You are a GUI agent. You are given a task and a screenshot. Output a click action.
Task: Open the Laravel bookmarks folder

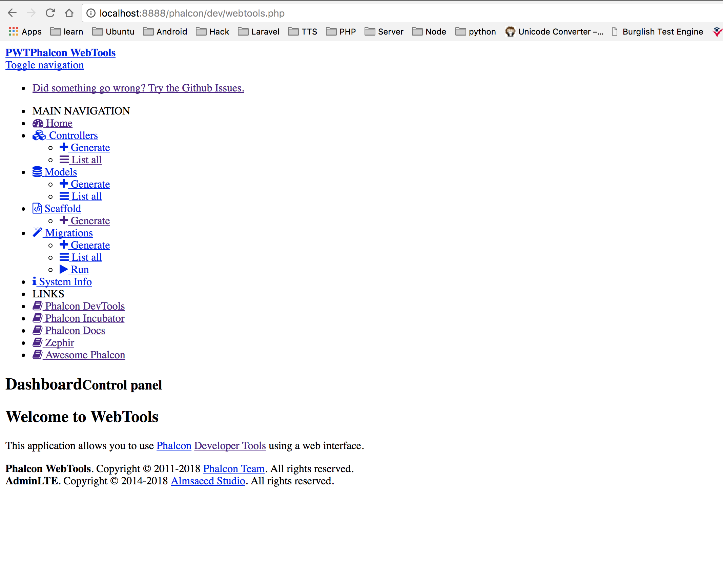point(259,31)
